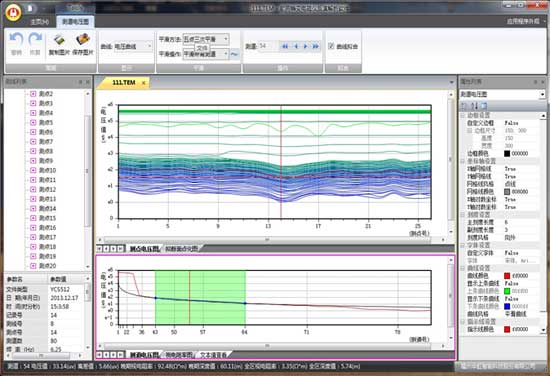
Task: Click the copy image icon in the ribbon
Action: point(59,40)
